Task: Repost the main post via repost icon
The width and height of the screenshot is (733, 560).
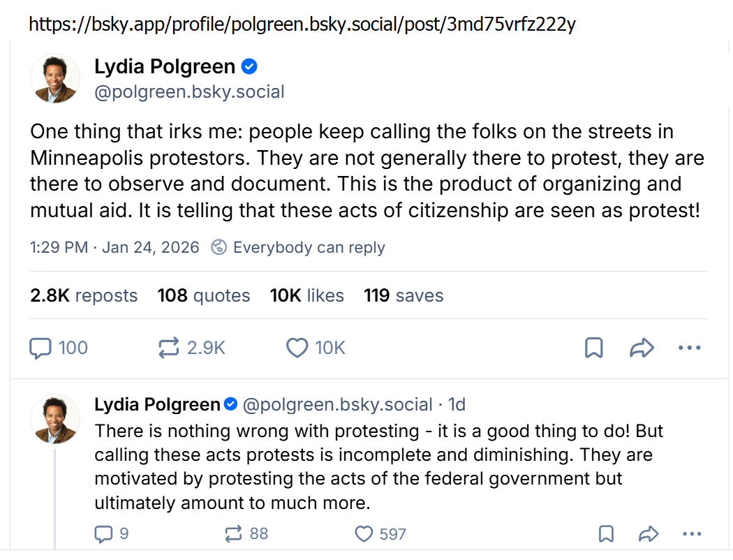Action: point(169,348)
